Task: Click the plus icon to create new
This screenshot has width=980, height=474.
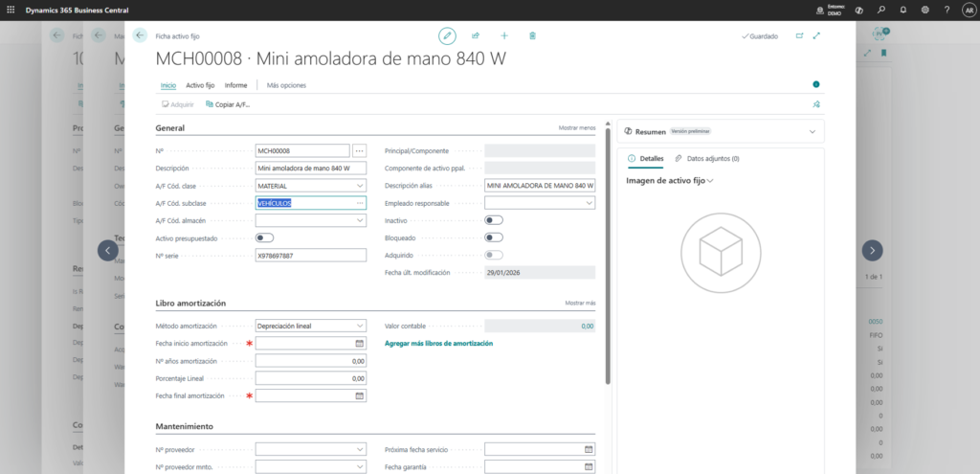Action: click(504, 35)
